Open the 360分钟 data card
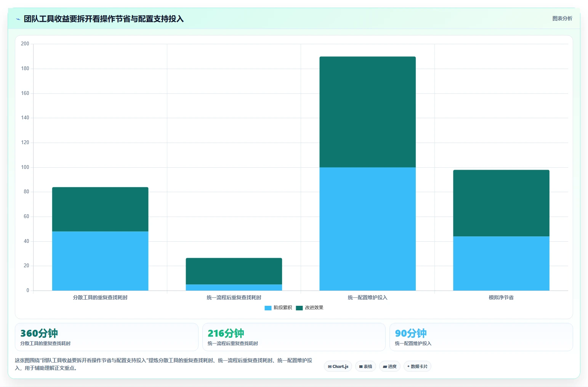This screenshot has height=387, width=588. click(107, 337)
